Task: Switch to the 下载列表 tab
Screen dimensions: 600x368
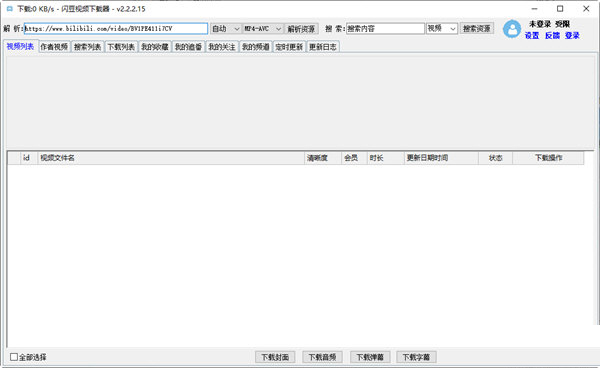Action: tap(121, 47)
